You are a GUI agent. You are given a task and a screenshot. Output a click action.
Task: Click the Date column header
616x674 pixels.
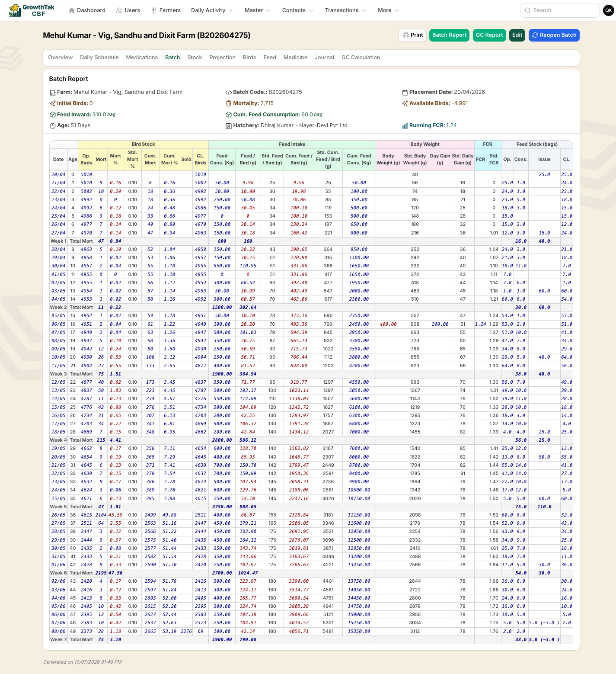(58, 160)
